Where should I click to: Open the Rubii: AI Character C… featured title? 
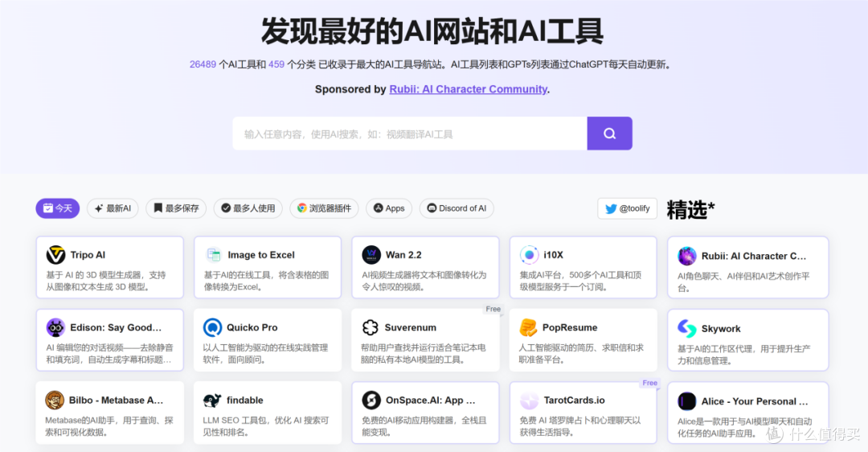pyautogui.click(x=753, y=256)
